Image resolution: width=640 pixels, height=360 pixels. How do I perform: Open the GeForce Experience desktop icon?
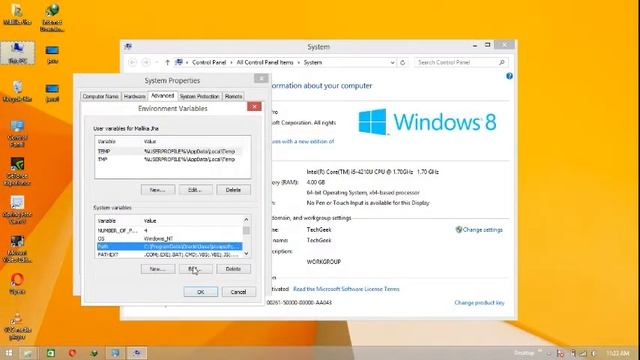17,171
